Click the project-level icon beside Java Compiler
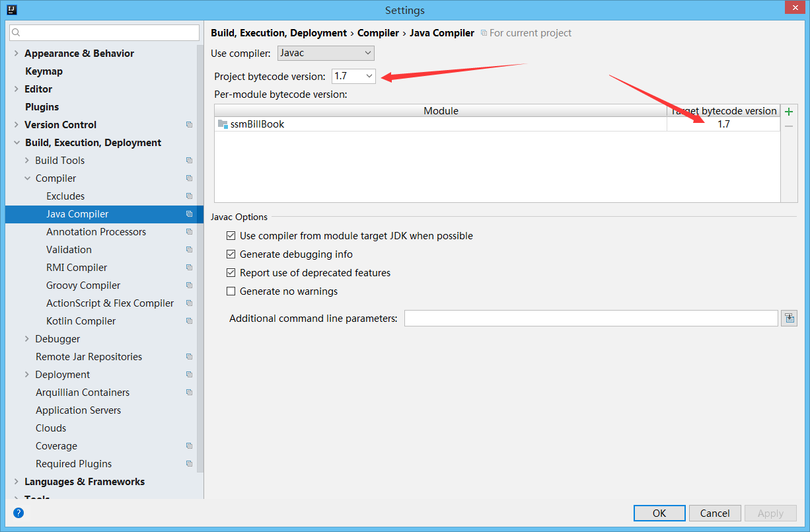Image resolution: width=810 pixels, height=532 pixels. click(x=189, y=214)
